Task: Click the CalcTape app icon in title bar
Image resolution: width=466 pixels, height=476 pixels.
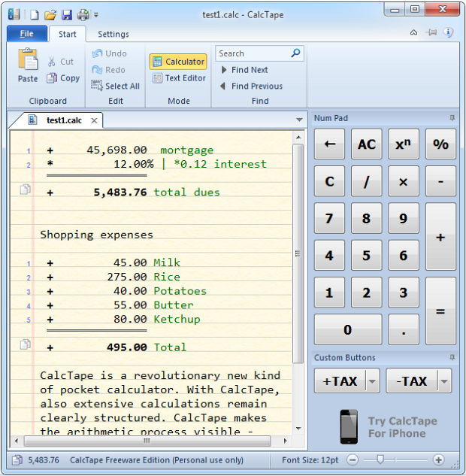Action: pos(14,14)
